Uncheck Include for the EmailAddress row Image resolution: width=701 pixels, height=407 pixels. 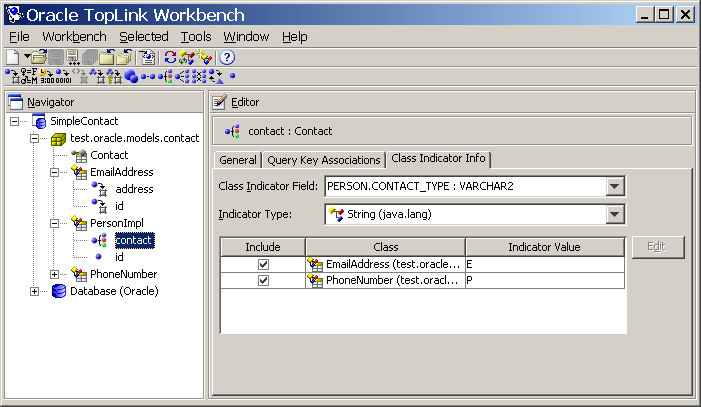tap(263, 264)
